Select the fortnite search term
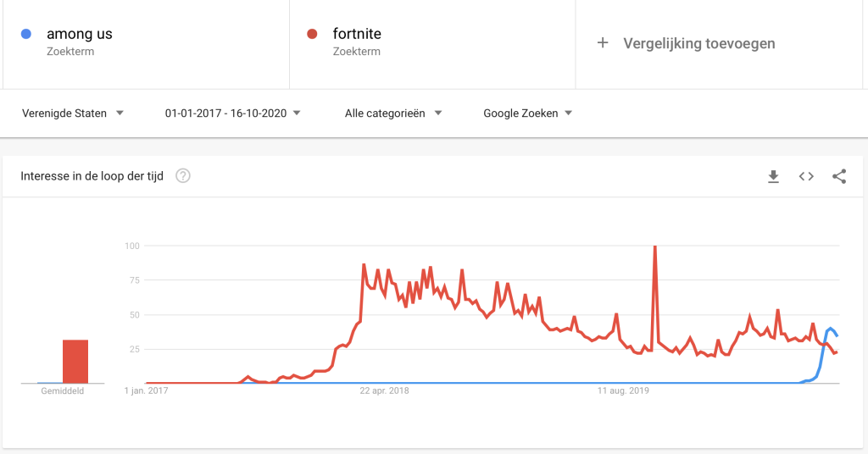 coord(357,35)
